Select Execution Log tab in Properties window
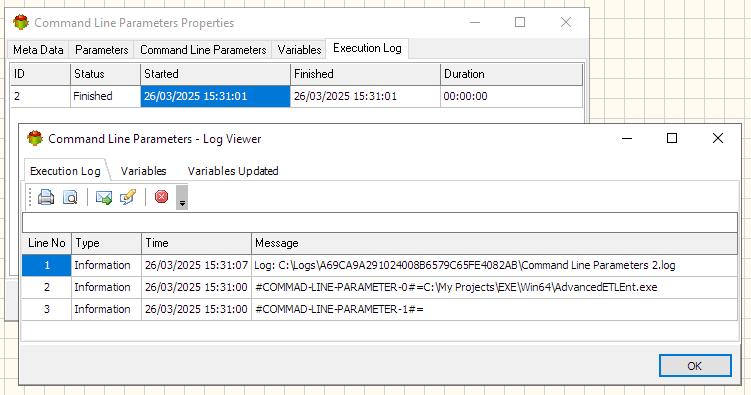Image resolution: width=751 pixels, height=395 pixels. click(367, 48)
